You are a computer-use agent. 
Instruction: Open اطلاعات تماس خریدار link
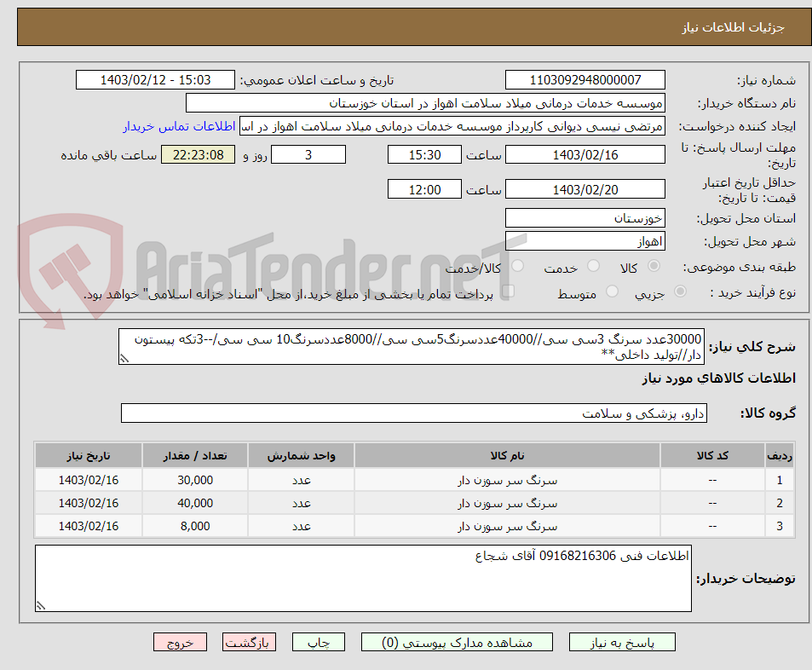179,126
